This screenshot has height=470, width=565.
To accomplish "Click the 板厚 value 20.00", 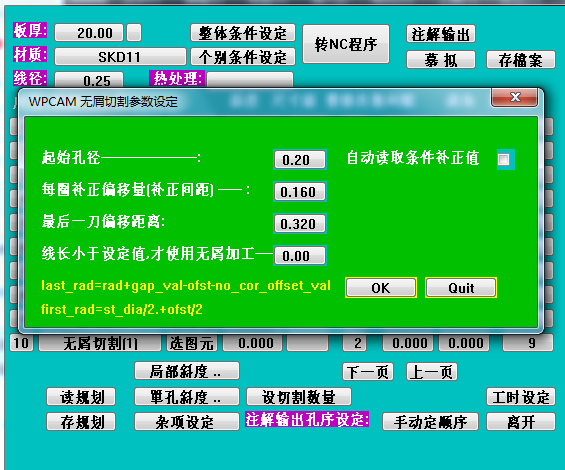I will (x=89, y=33).
